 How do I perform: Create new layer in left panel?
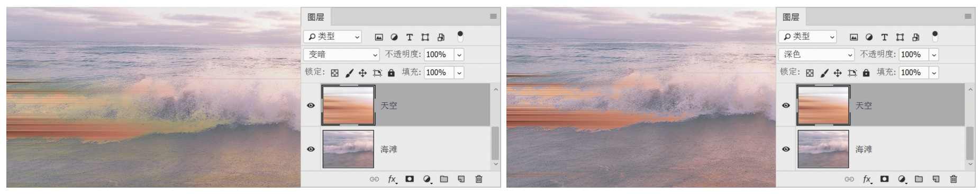(x=461, y=179)
